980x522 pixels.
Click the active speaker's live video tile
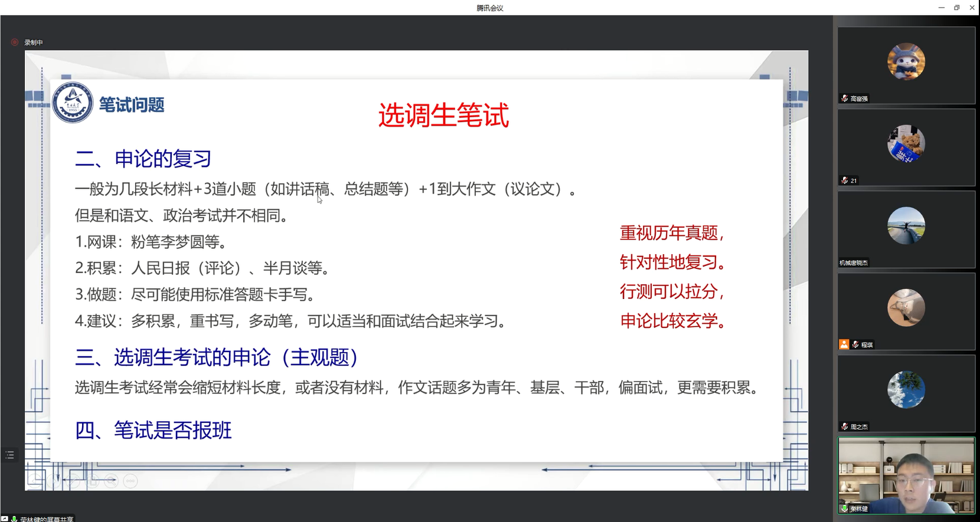pyautogui.click(x=906, y=475)
